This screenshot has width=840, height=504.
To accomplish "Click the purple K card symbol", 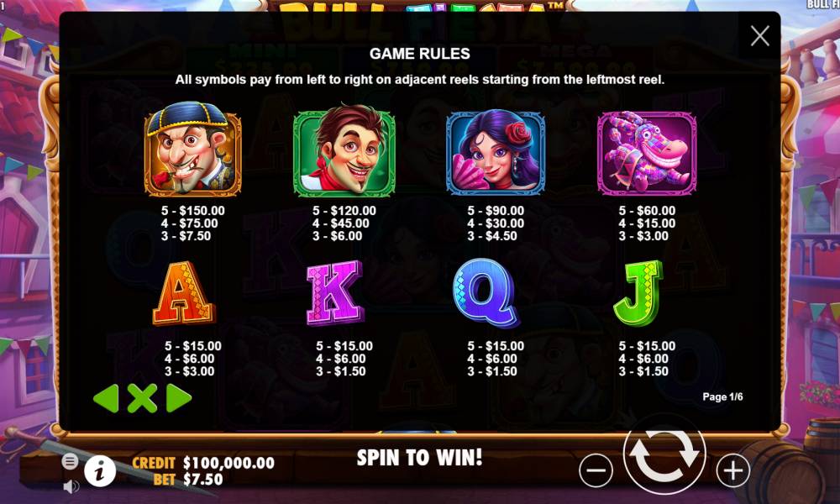I will pos(335,292).
